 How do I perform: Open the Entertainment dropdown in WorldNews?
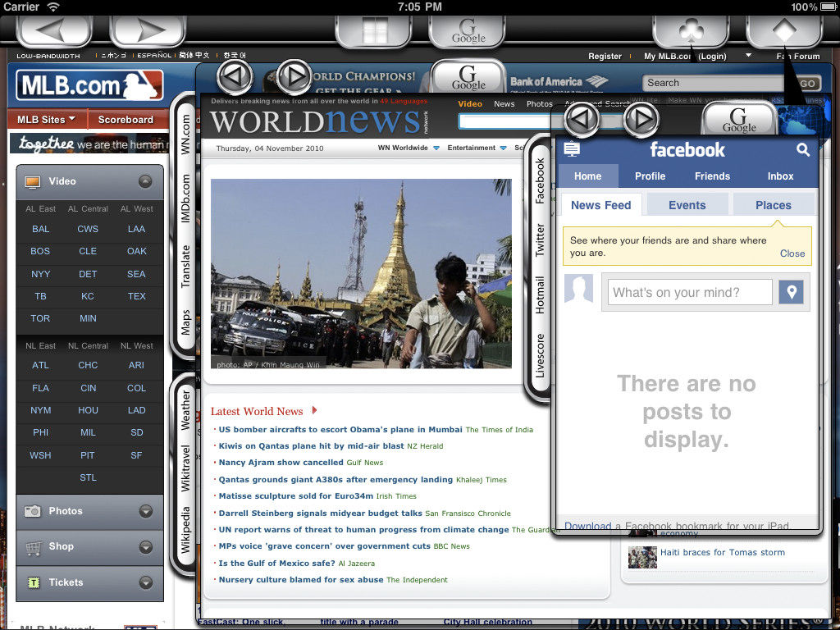tap(477, 148)
